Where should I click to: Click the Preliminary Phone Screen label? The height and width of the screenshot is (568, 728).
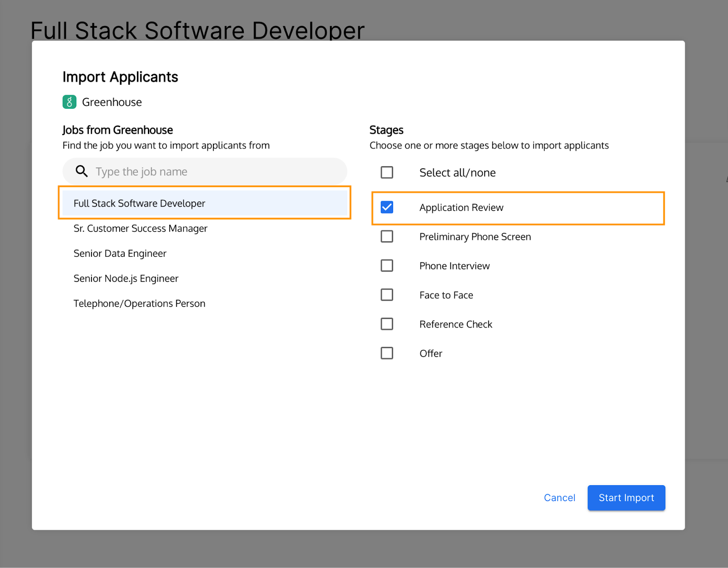coord(475,237)
